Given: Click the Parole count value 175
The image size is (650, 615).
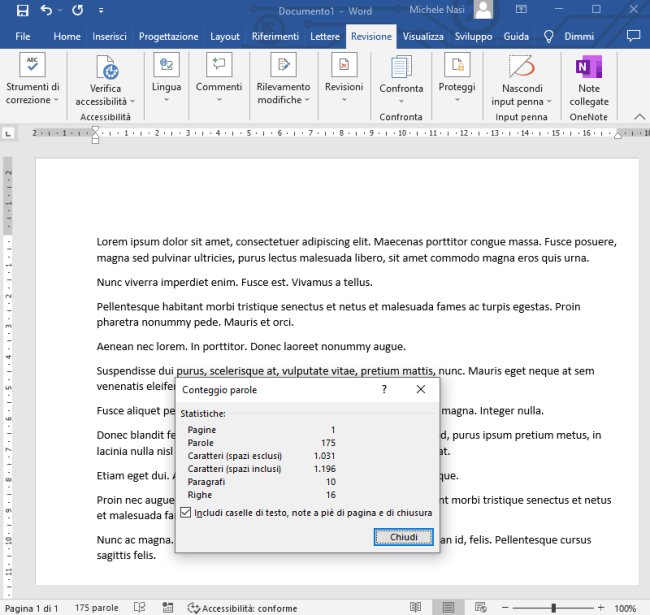Looking at the screenshot, I should click(328, 443).
